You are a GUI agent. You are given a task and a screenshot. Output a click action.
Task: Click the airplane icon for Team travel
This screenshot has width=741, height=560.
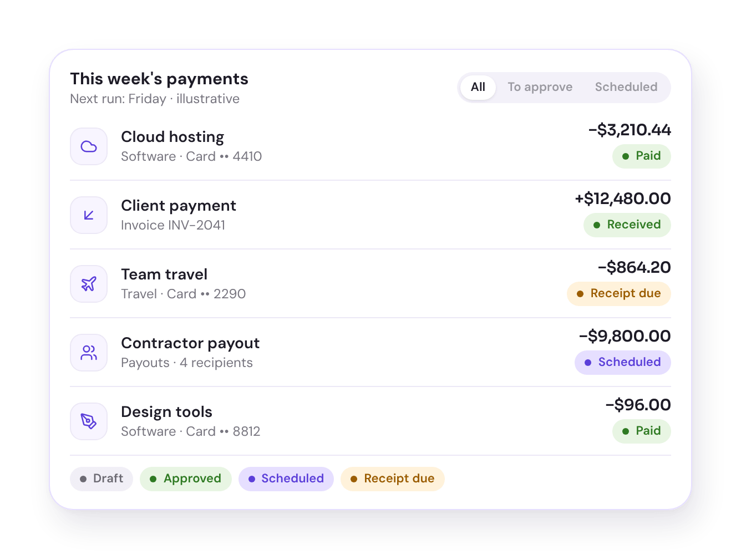[89, 284]
